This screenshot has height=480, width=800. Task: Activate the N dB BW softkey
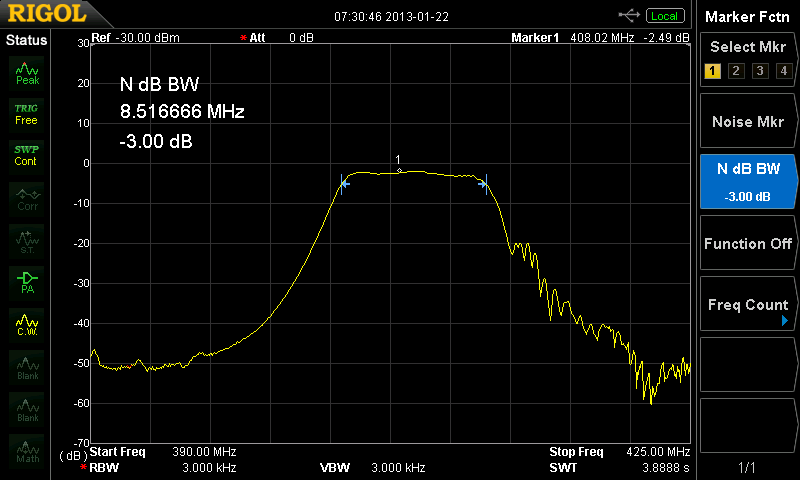pos(748,182)
